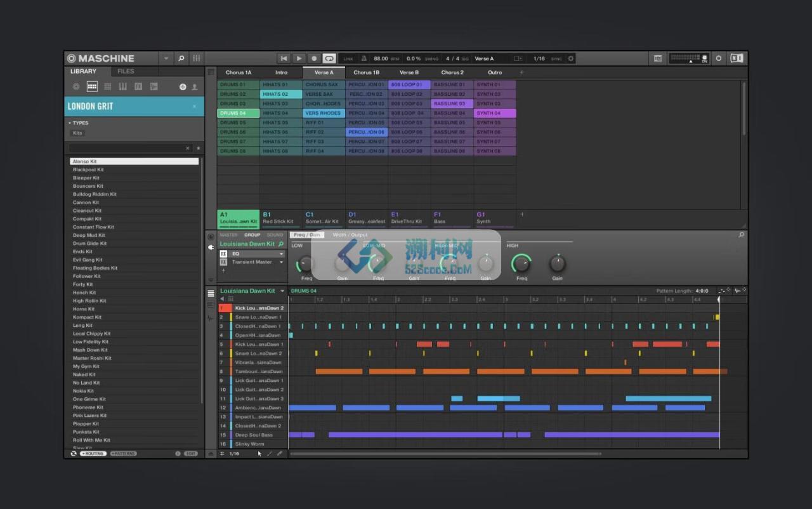
Task: Select the Kits type tag
Action: pyautogui.click(x=77, y=133)
